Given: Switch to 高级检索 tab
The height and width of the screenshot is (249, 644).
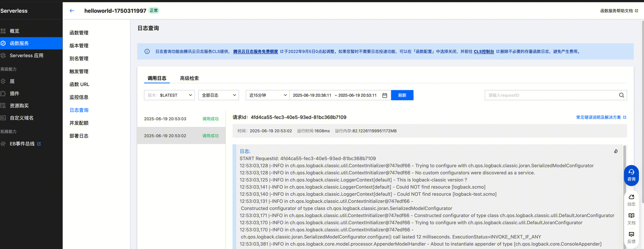Looking at the screenshot, I should pyautogui.click(x=189, y=78).
